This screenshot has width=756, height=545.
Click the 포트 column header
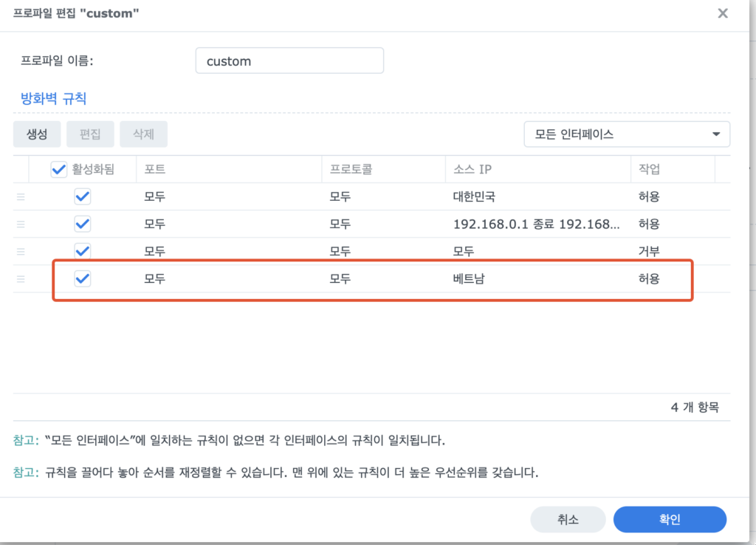229,169
